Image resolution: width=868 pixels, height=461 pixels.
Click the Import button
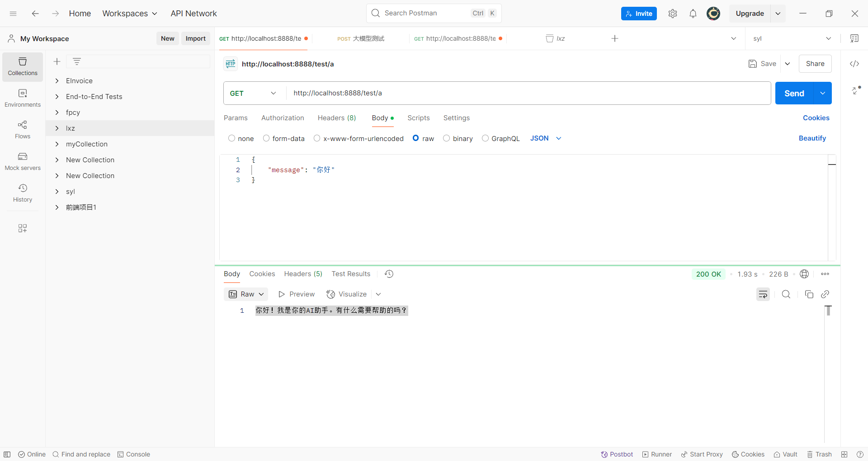196,38
